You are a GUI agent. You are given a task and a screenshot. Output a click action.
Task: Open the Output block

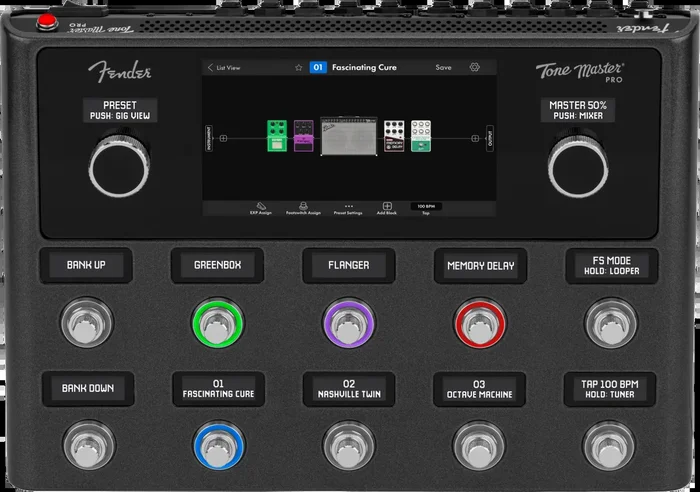[490, 138]
